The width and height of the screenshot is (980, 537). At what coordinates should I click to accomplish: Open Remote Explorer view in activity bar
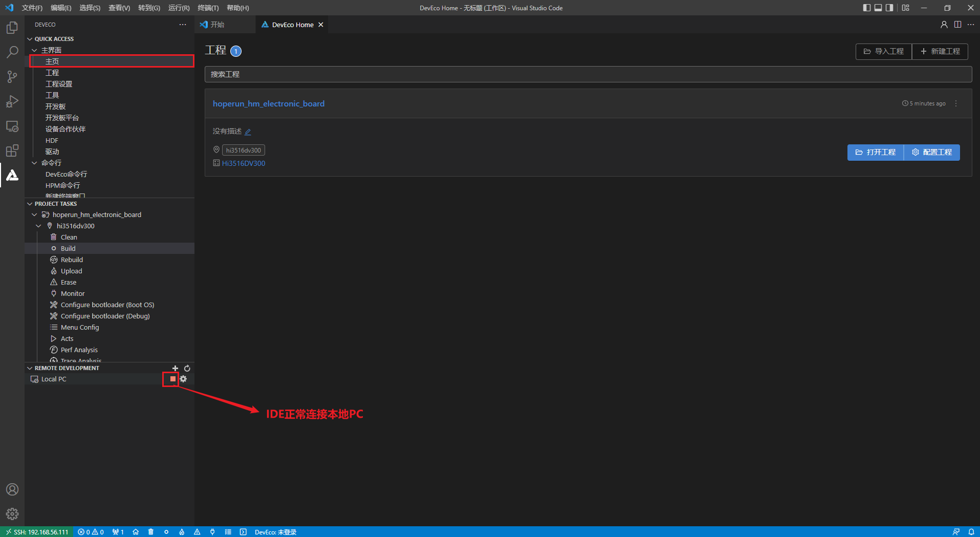(12, 126)
